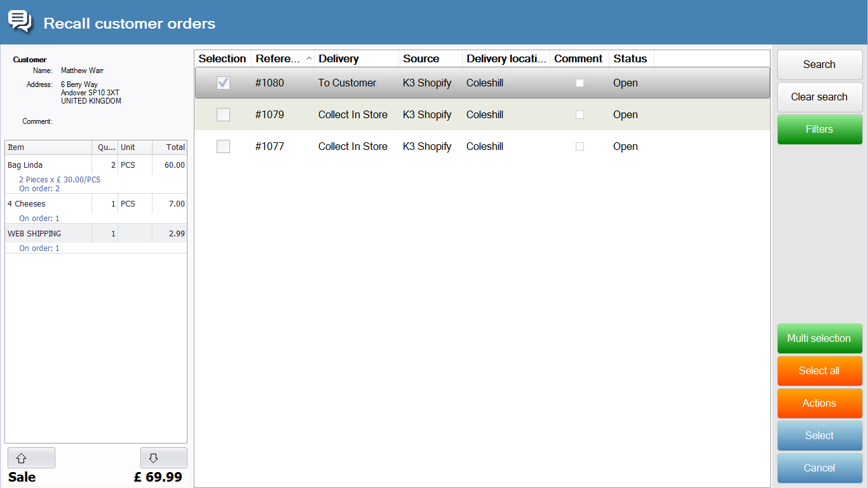Viewport: 868px width, 488px height.
Task: Click the Search button
Action: [x=819, y=65]
